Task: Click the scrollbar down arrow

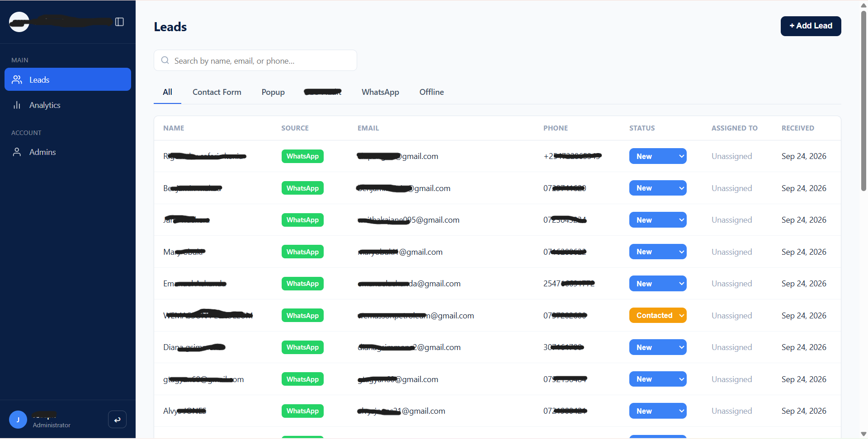Action: point(863,434)
